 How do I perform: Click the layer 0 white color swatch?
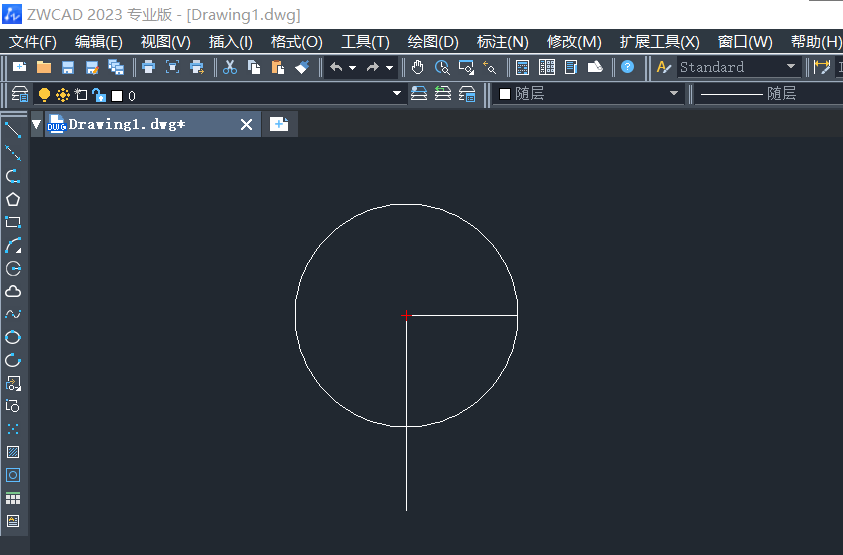[117, 96]
